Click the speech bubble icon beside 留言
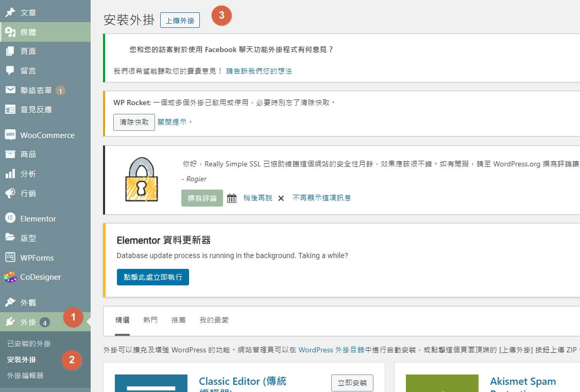Viewport: 580px width, 392px height. tap(10, 70)
